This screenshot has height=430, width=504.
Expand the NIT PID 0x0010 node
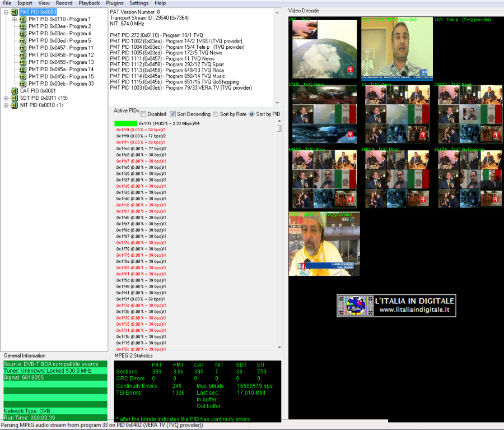[x=6, y=105]
